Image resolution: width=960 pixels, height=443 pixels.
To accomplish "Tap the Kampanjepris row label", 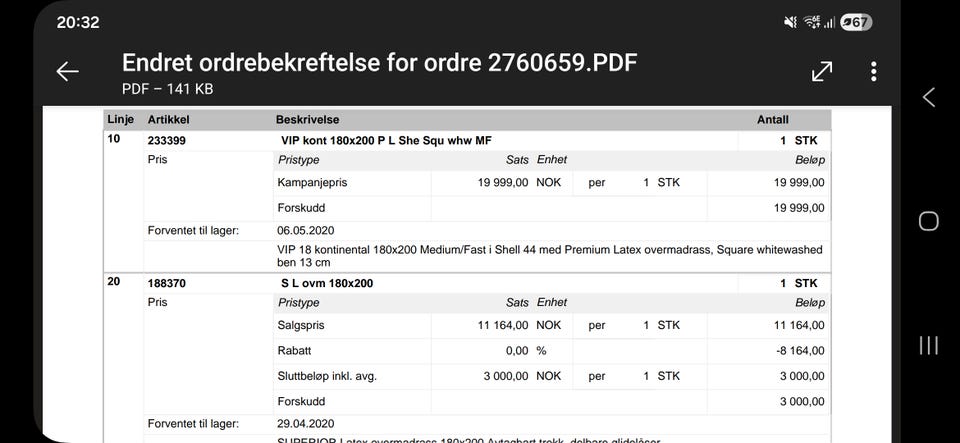I will tap(311, 183).
